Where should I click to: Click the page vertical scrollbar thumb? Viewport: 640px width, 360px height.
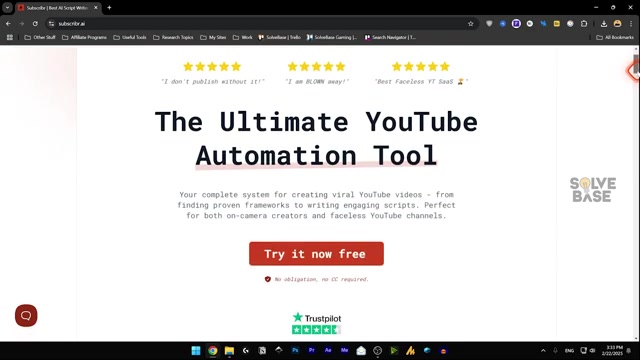[636, 64]
